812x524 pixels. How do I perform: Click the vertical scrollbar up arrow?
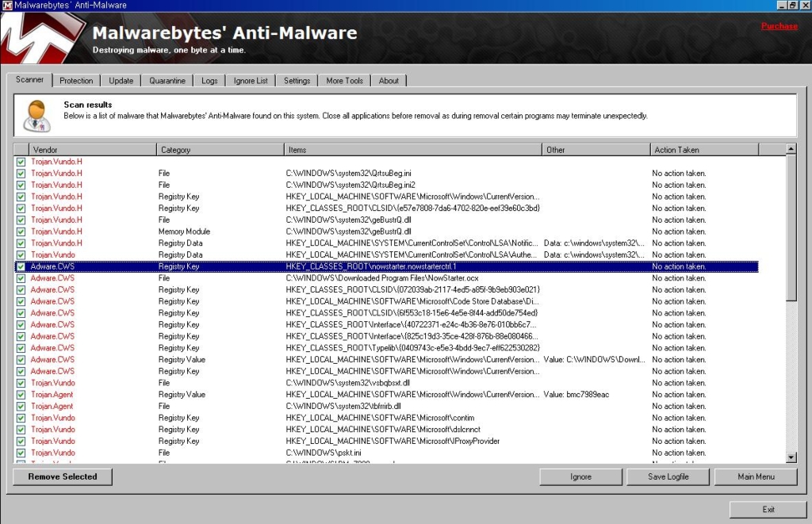(x=791, y=149)
